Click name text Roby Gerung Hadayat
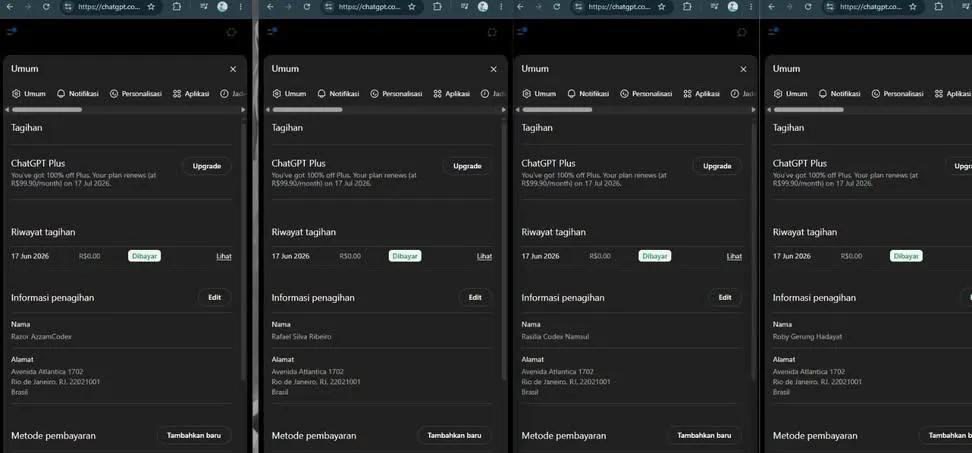The width and height of the screenshot is (972, 453). 807,336
